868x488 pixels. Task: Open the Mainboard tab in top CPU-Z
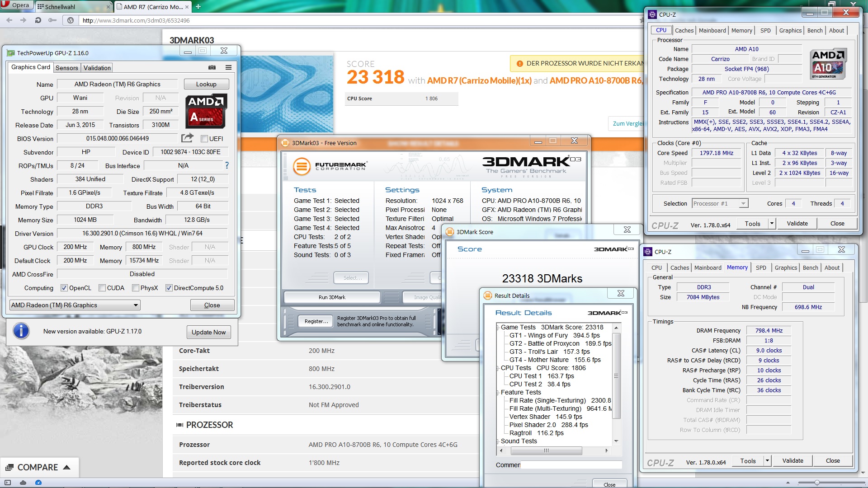click(712, 30)
